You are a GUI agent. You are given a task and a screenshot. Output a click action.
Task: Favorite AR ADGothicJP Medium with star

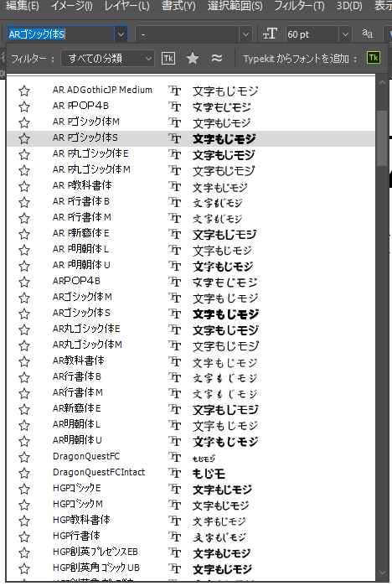[24, 91]
